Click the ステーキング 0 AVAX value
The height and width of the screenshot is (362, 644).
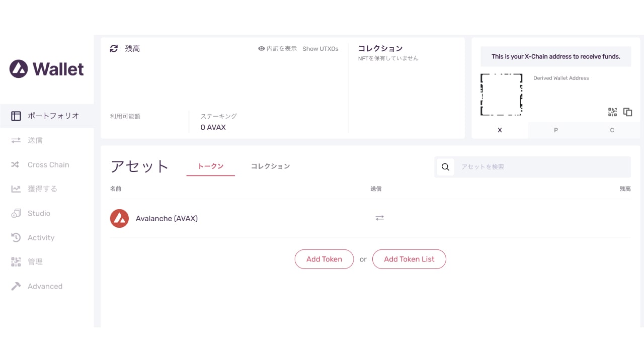pyautogui.click(x=213, y=127)
